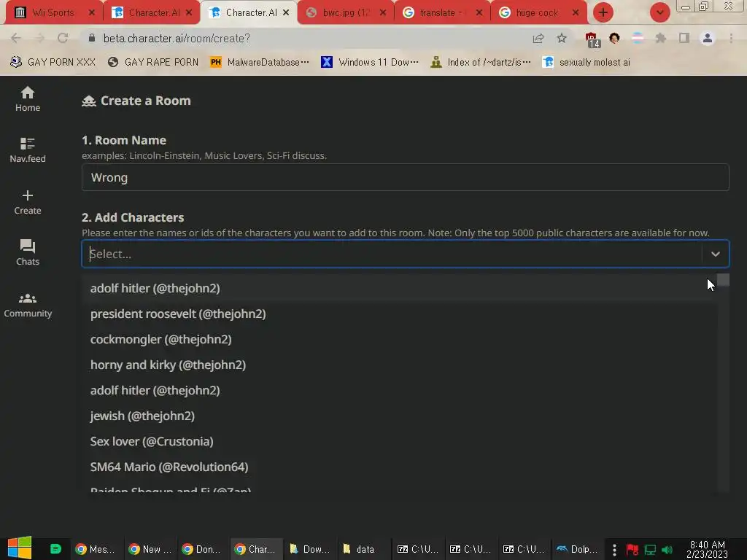Click the Room Name text field
The image size is (747, 560).
click(x=405, y=177)
